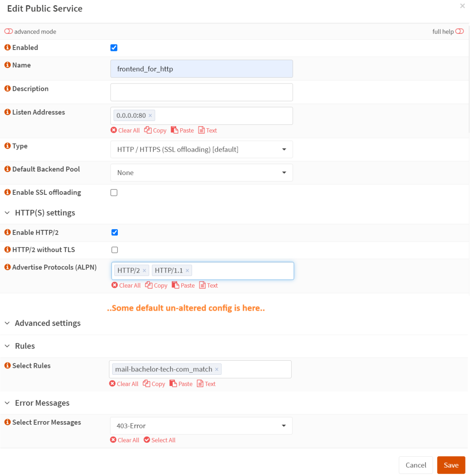The height and width of the screenshot is (476, 472).
Task: Click inside the Description input field
Action: (201, 92)
